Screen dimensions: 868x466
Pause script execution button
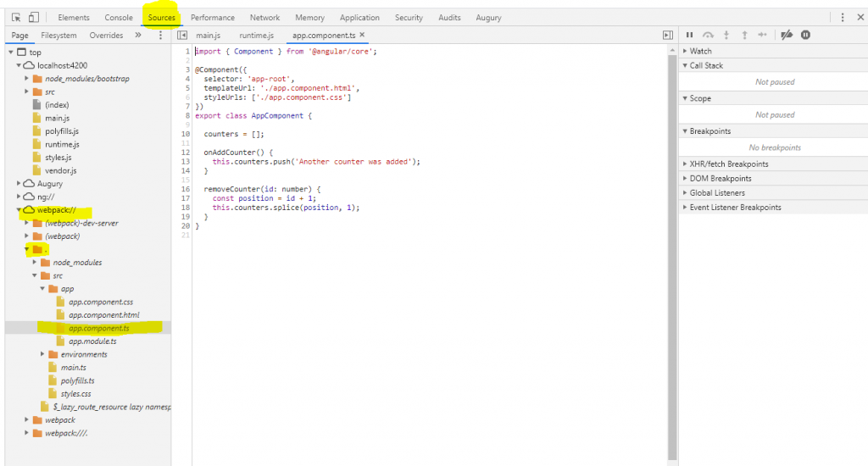tap(690, 35)
